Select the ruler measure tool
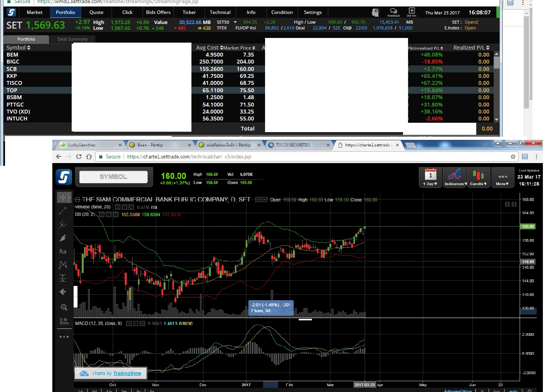Viewport: 558px width, 392px height. coord(64,321)
